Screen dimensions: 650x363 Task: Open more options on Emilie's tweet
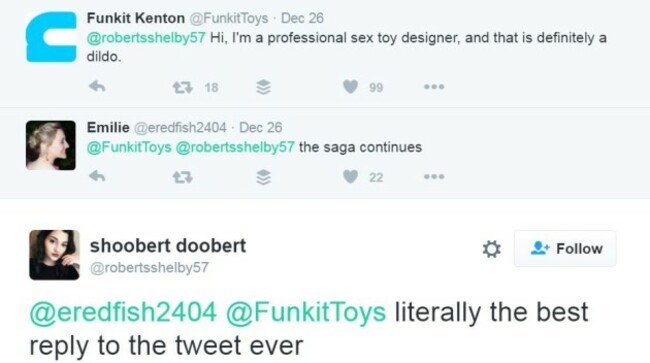[434, 177]
